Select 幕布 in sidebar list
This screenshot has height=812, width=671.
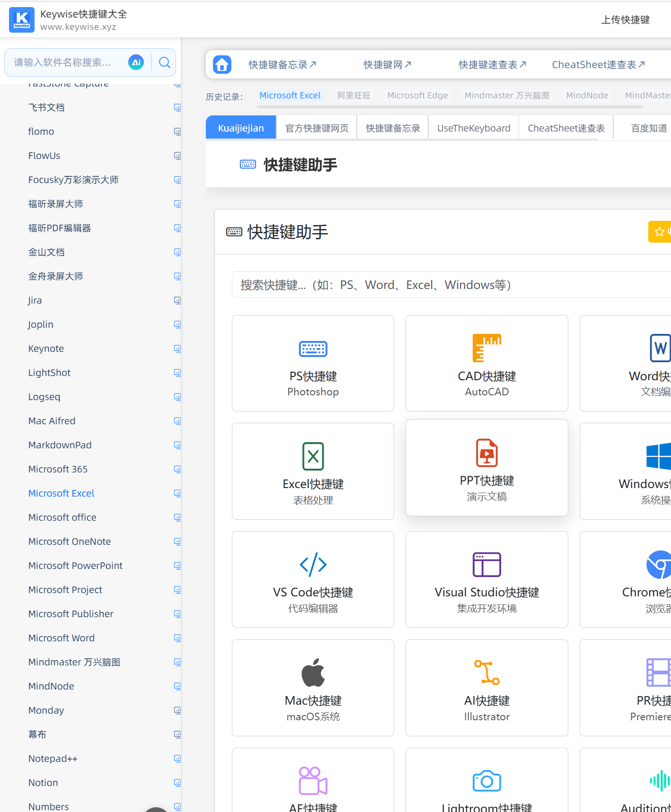[x=37, y=734]
